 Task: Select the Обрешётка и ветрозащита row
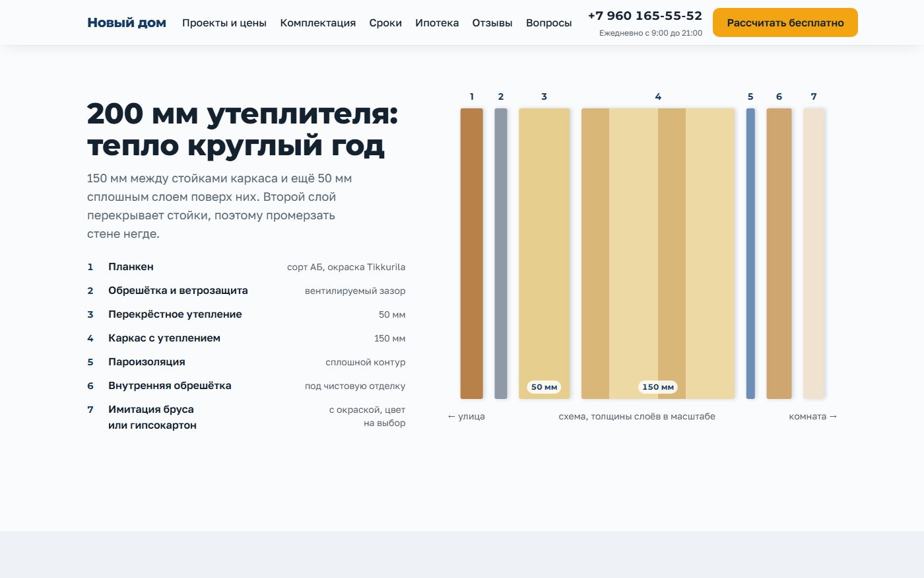[x=246, y=291]
